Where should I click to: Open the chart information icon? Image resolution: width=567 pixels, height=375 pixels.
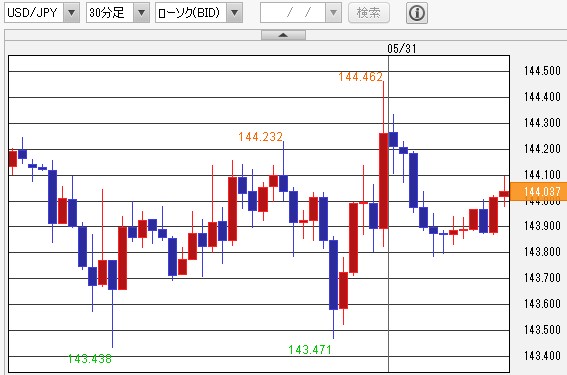(x=417, y=13)
